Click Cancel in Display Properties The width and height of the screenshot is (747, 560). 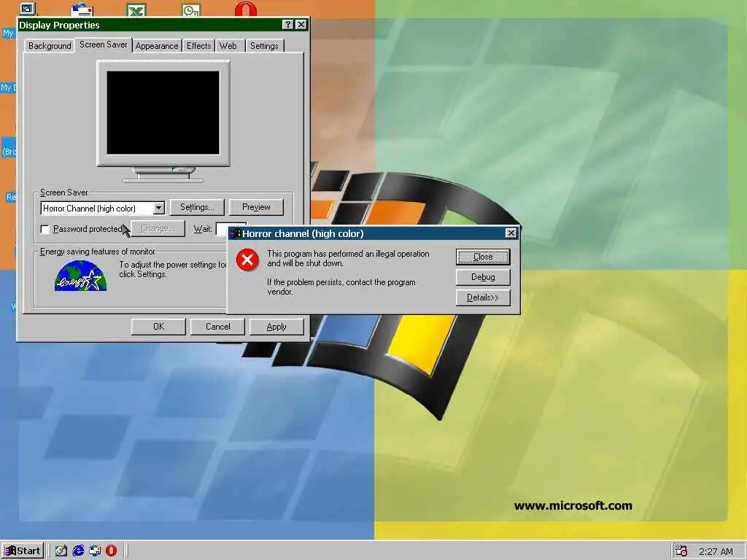217,327
